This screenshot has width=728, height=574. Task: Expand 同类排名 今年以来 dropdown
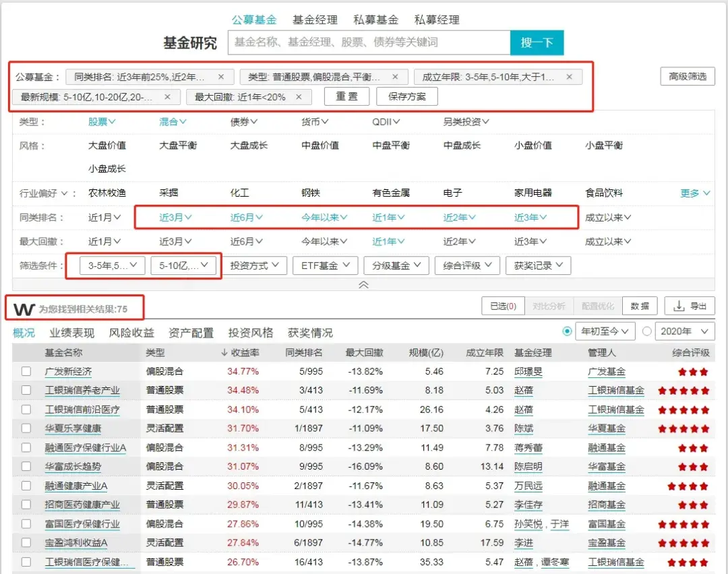[x=324, y=217]
